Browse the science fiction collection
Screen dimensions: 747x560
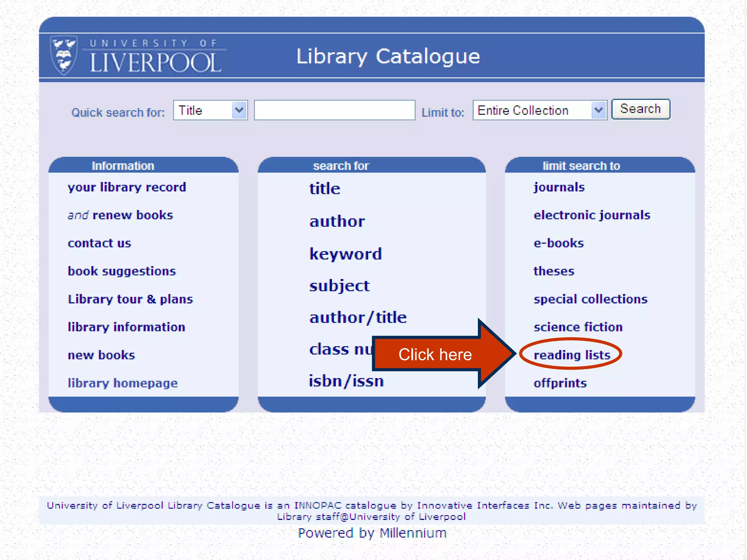(578, 327)
